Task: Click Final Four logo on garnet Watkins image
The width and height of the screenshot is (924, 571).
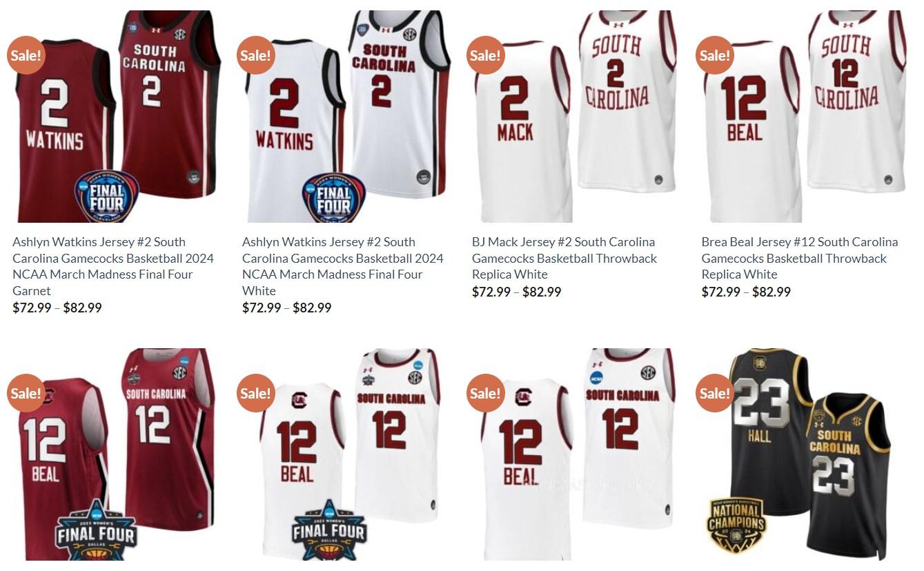Action: [107, 196]
